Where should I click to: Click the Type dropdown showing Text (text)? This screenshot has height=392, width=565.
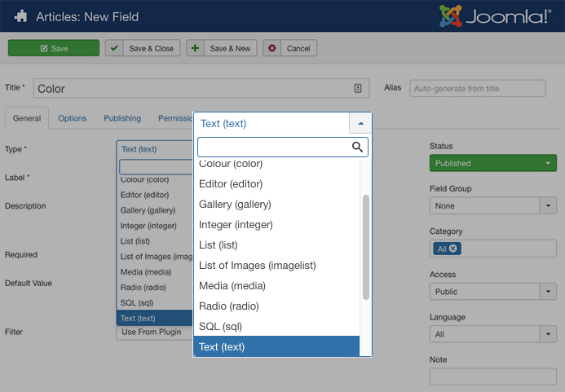155,149
